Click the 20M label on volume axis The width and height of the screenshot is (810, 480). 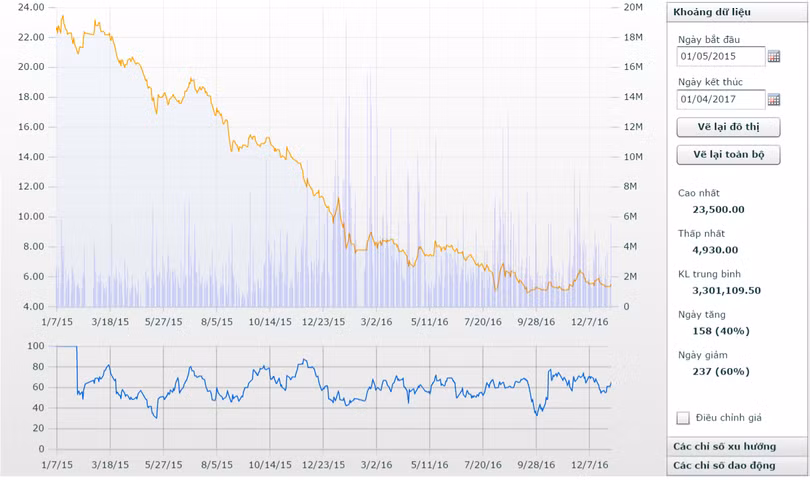tap(632, 7)
